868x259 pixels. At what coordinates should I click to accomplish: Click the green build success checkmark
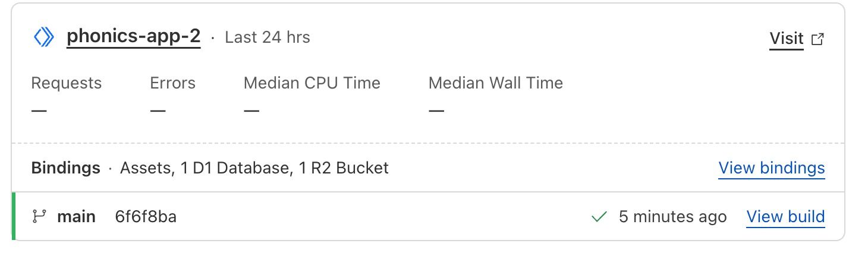coord(599,217)
